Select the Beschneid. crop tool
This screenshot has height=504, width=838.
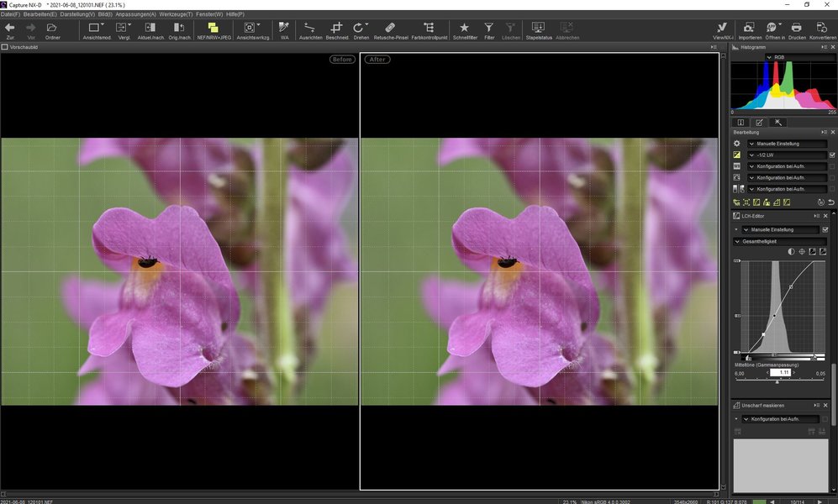(x=337, y=29)
